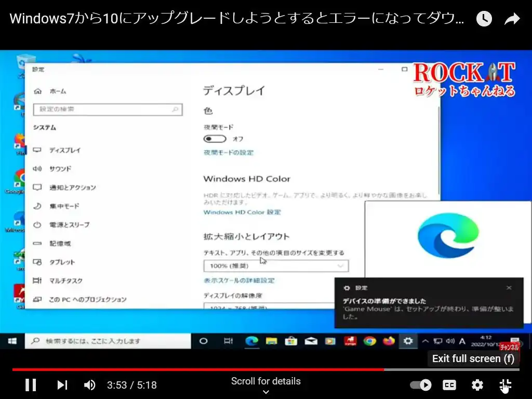This screenshot has width=532, height=399.
Task: Seek on the red video progress bar
Action: [x=198, y=369]
